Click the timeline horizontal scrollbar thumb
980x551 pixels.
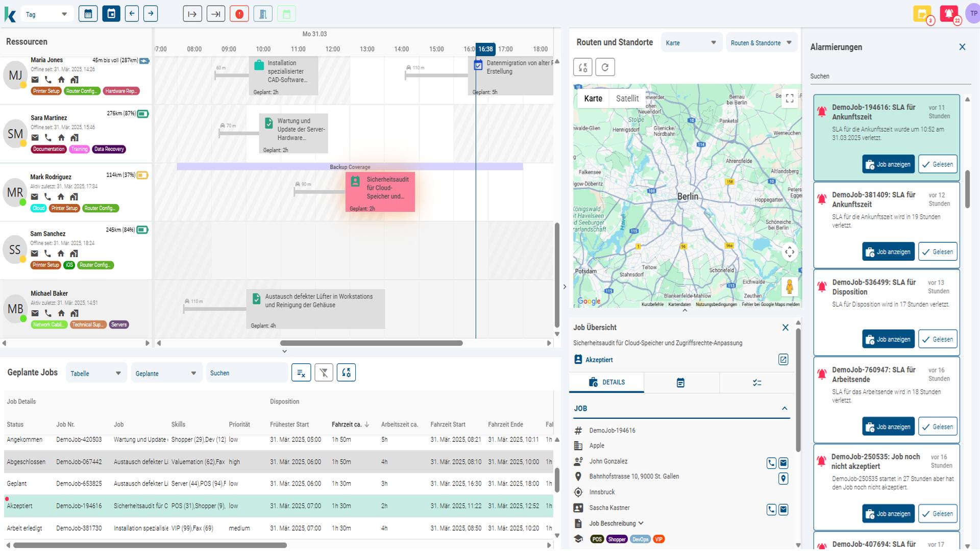(x=371, y=343)
